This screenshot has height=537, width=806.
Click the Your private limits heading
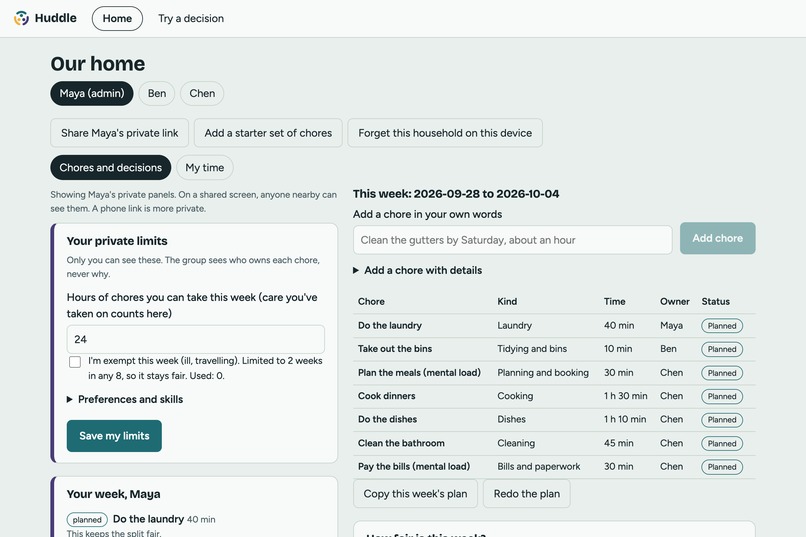click(x=117, y=241)
